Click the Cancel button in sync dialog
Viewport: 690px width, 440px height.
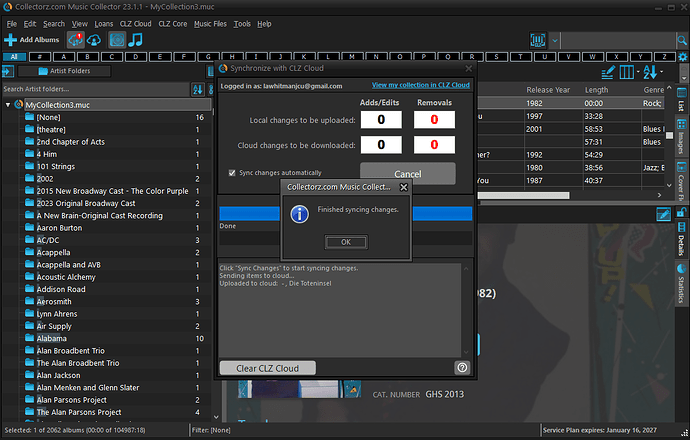407,174
